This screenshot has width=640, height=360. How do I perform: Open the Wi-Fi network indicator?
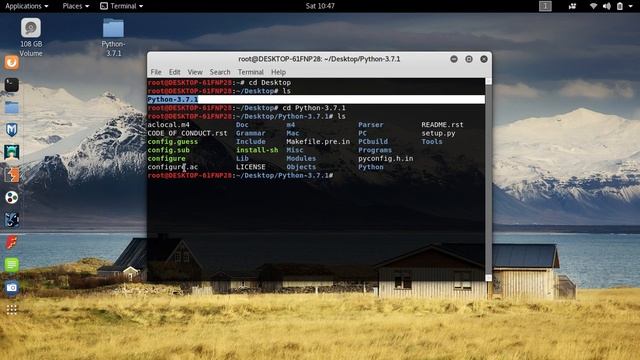(593, 6)
